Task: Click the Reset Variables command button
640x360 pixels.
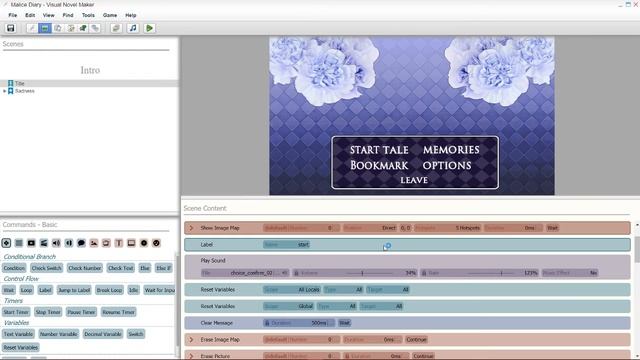Action: tap(21, 348)
